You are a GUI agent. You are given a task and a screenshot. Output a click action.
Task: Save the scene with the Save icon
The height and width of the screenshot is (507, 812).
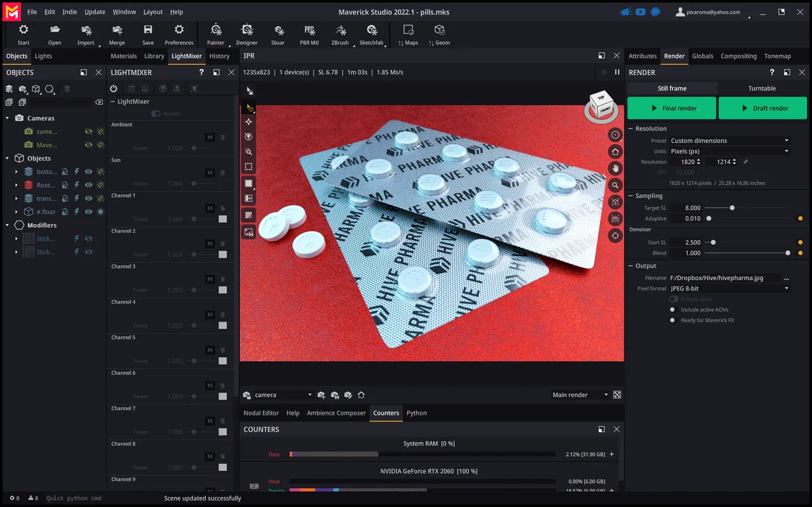(148, 30)
